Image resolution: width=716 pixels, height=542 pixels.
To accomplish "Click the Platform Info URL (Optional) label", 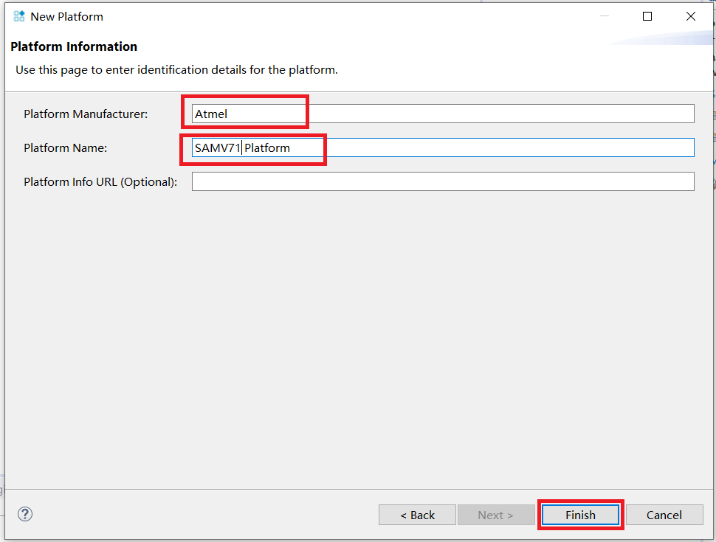I will tap(100, 182).
